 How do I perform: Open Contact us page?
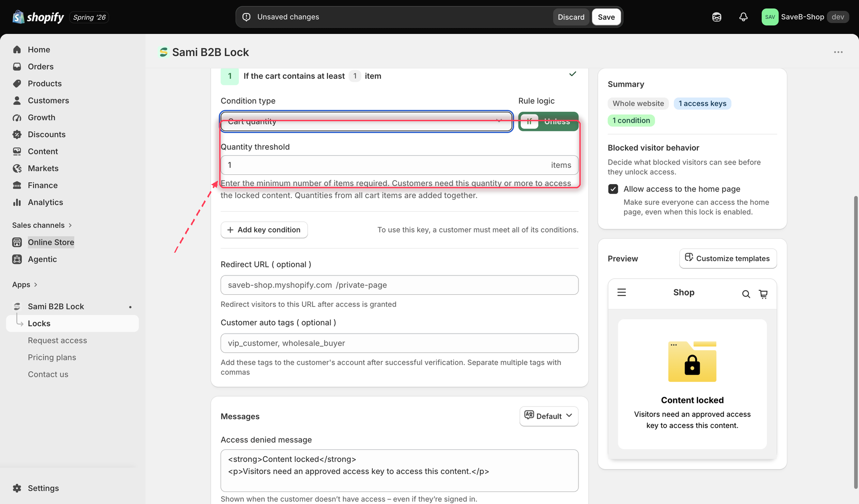pyautogui.click(x=48, y=375)
